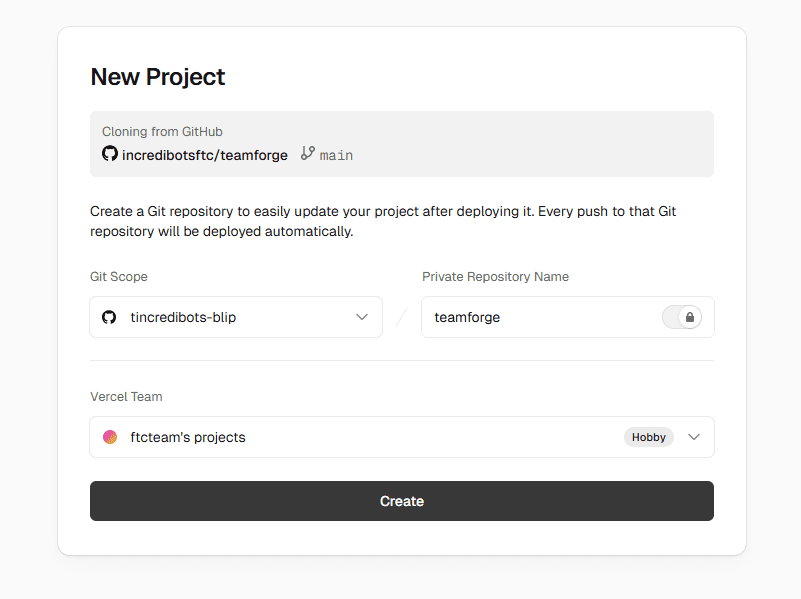The width and height of the screenshot is (801, 599).
Task: Select the Hobby plan badge
Action: [648, 437]
